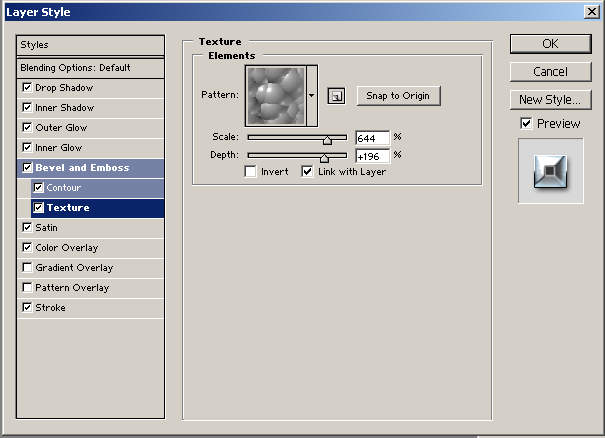Click the bubbles pattern thumbnail

point(276,96)
